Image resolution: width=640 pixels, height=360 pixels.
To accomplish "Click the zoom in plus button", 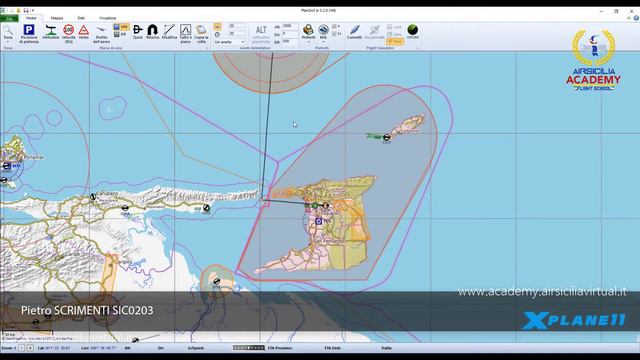I will tap(30, 348).
